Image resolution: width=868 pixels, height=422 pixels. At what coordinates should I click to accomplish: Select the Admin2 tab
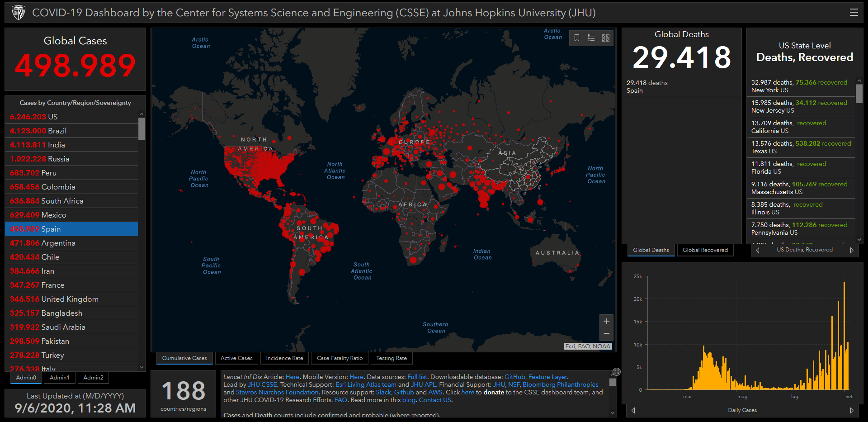pyautogui.click(x=93, y=378)
